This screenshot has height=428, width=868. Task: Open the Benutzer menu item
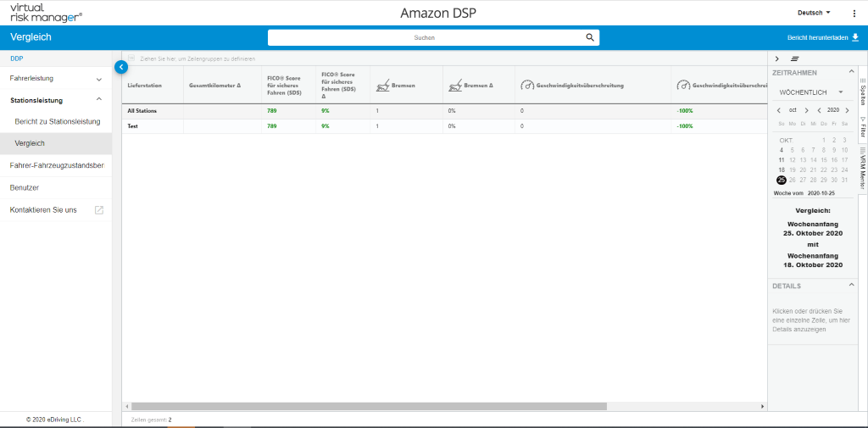coord(55,187)
